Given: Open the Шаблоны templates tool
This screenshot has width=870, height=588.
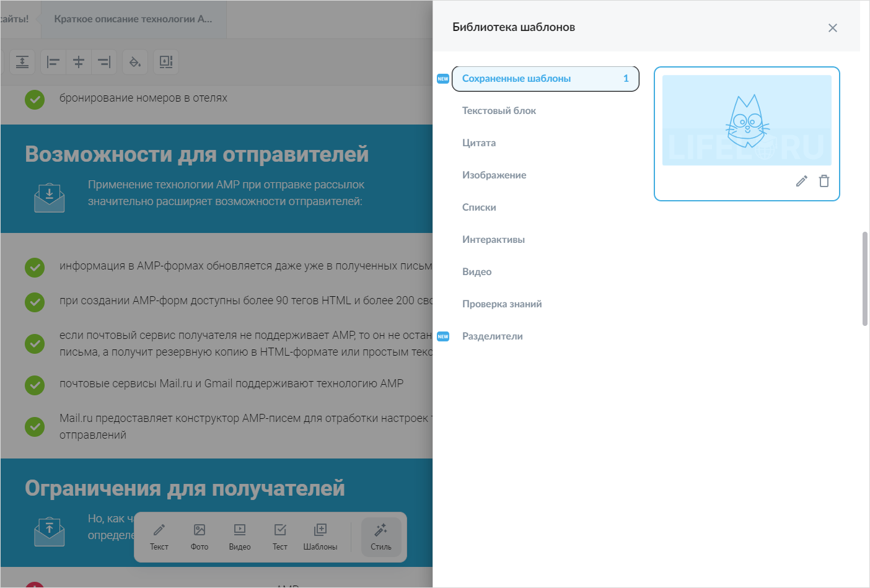Looking at the screenshot, I should pyautogui.click(x=320, y=535).
